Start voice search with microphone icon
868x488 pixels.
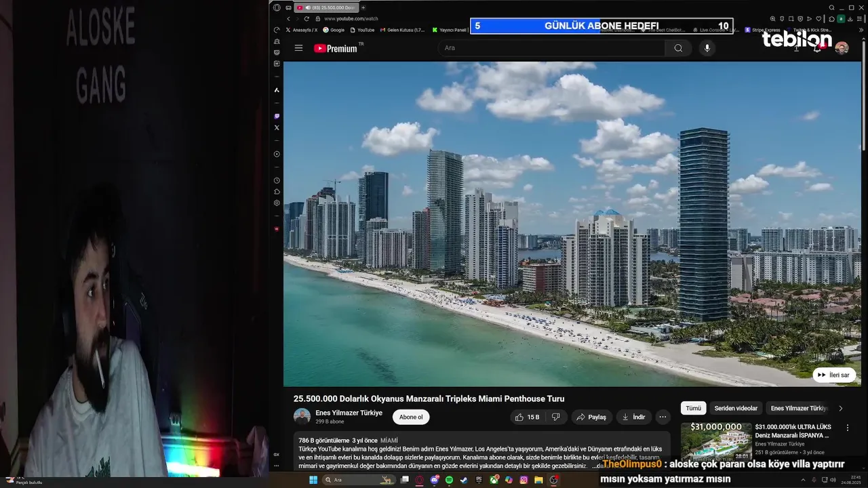707,48
